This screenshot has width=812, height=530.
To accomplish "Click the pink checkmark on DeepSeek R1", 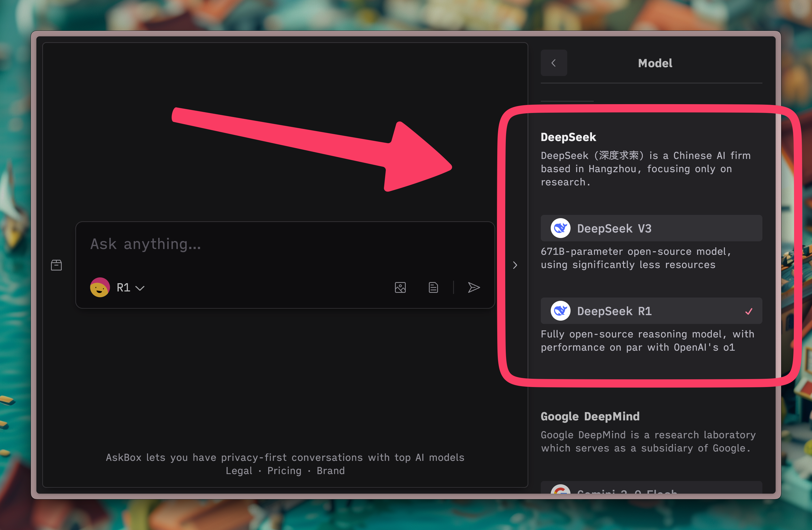I will 749,311.
